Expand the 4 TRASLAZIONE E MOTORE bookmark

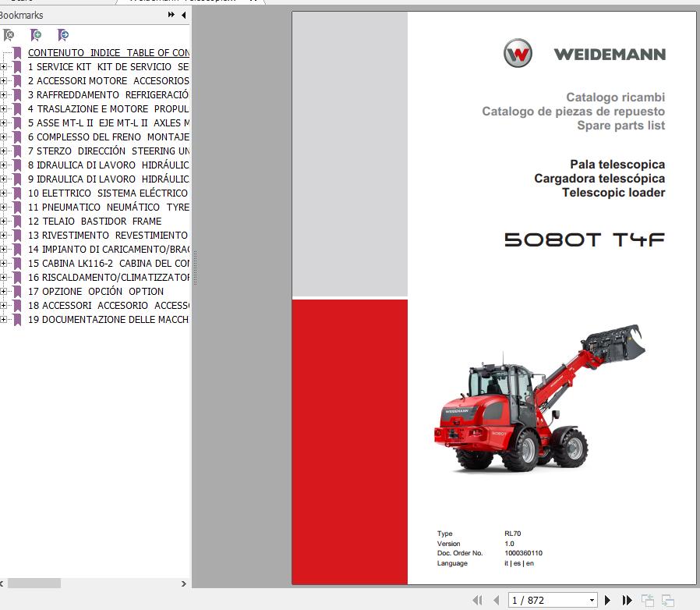(4, 108)
